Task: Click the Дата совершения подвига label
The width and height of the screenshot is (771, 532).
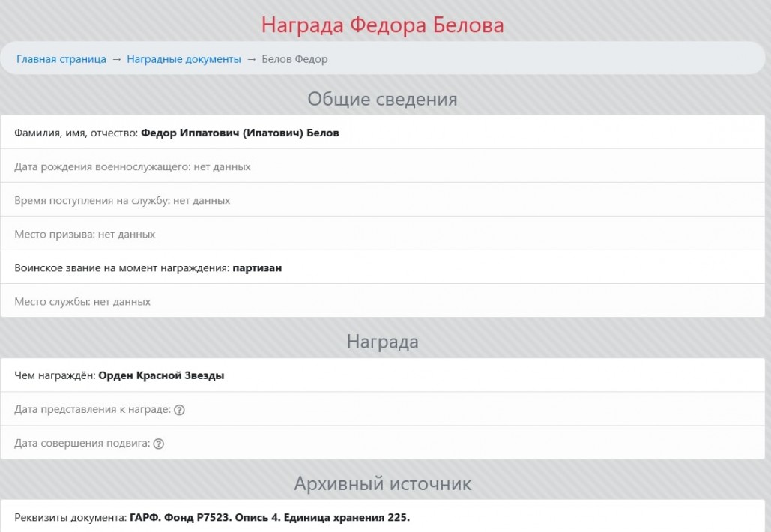Action: tap(82, 444)
